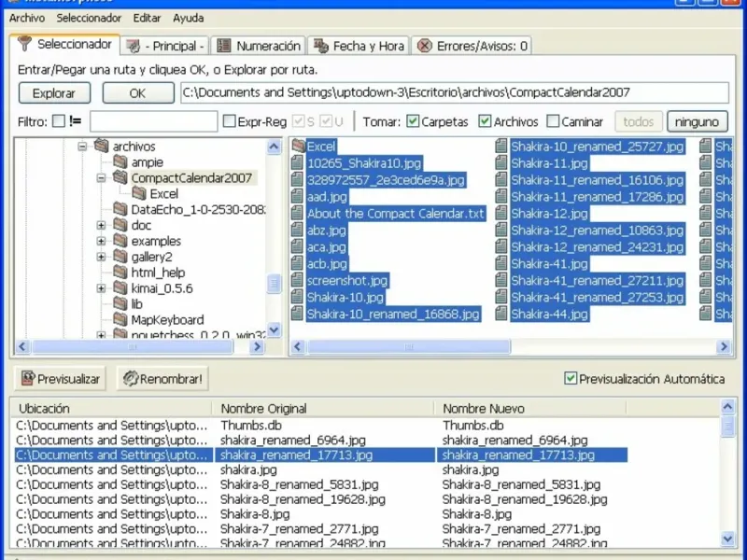
Task: Toggle the S checkbox next to Expr-Reg
Action: pyautogui.click(x=298, y=121)
